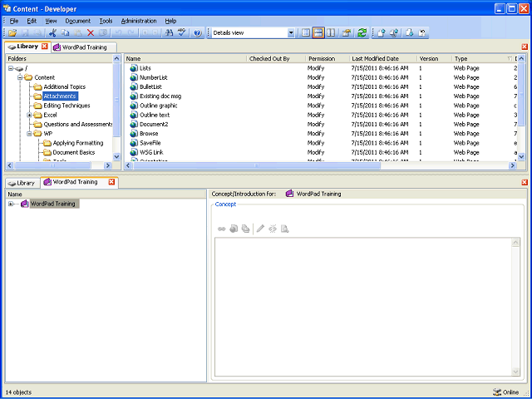
Task: Sort by Permission column header
Action: point(328,59)
